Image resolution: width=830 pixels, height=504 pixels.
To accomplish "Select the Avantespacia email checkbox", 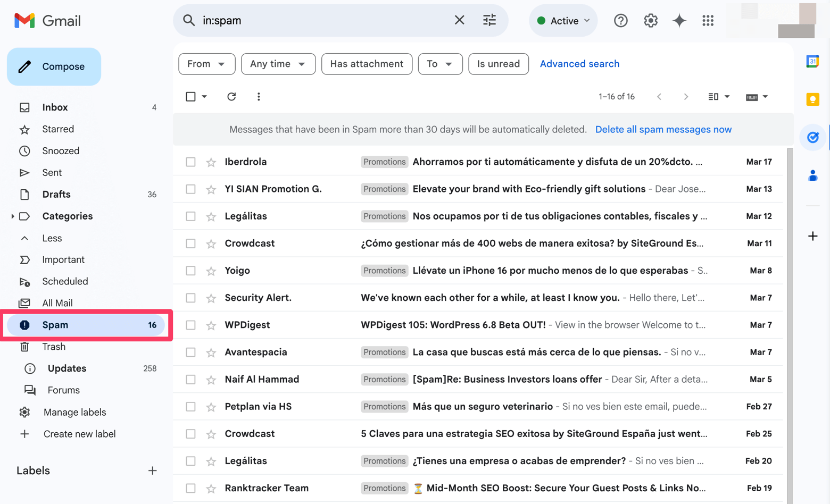I will [x=190, y=352].
